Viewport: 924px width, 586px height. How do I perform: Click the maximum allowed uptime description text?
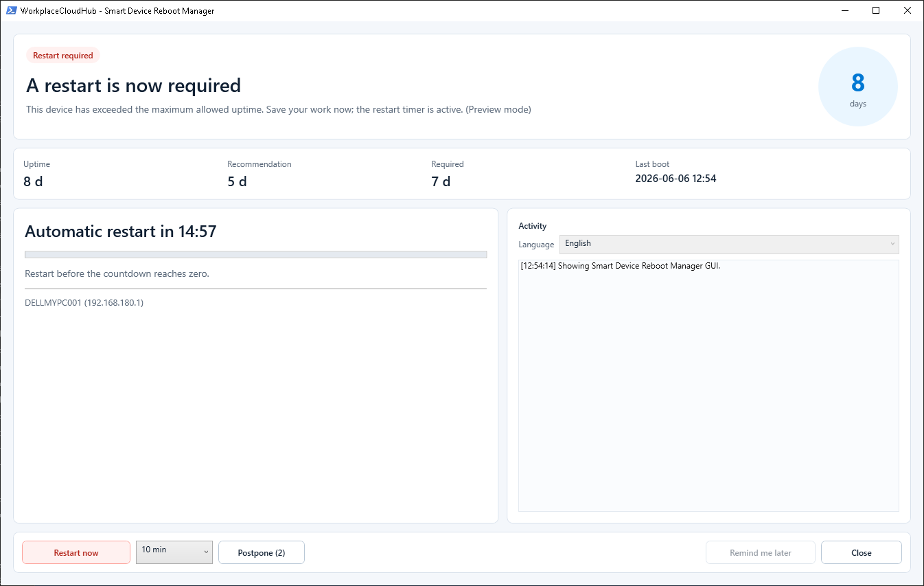point(279,109)
